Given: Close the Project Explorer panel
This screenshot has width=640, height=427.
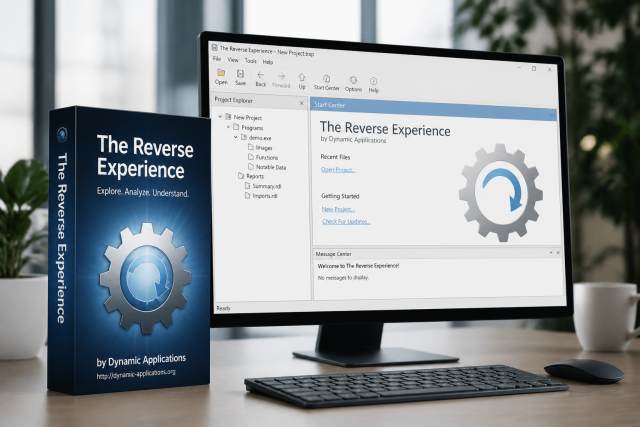Looking at the screenshot, I should [302, 103].
